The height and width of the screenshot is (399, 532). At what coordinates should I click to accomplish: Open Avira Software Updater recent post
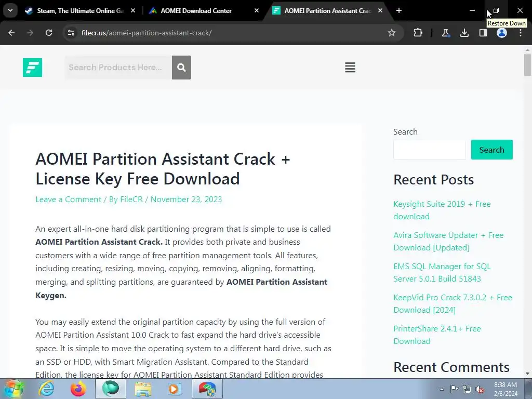click(448, 241)
